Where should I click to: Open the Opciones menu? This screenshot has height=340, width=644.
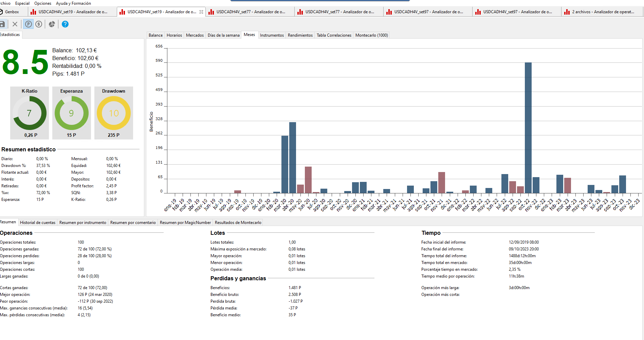pos(43,3)
